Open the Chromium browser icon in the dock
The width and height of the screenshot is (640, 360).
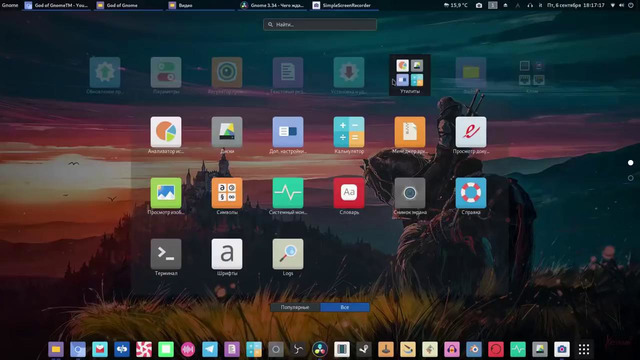coord(78,349)
